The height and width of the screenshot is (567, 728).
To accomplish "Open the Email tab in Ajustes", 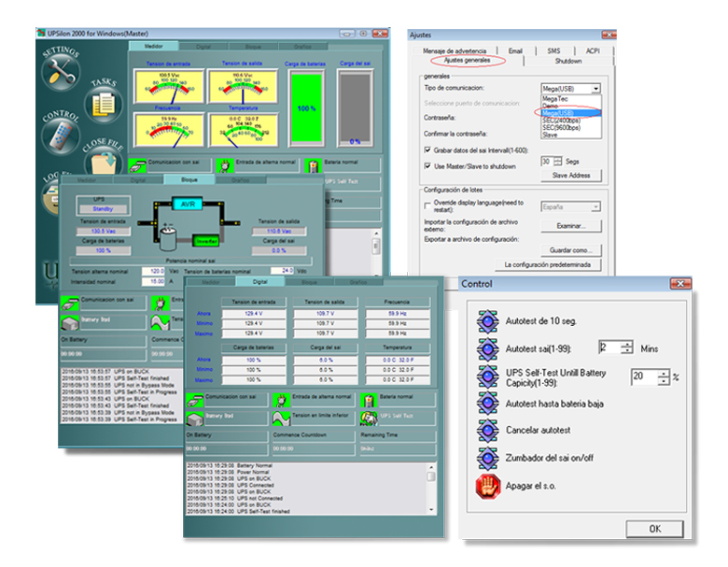I will [515, 50].
